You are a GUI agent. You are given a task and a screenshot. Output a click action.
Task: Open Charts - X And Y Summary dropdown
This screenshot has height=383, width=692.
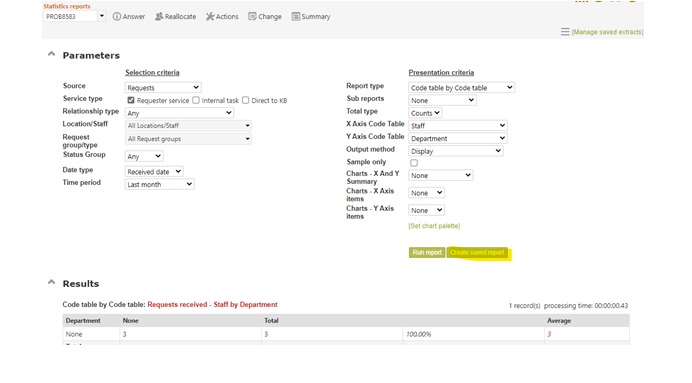(x=440, y=176)
